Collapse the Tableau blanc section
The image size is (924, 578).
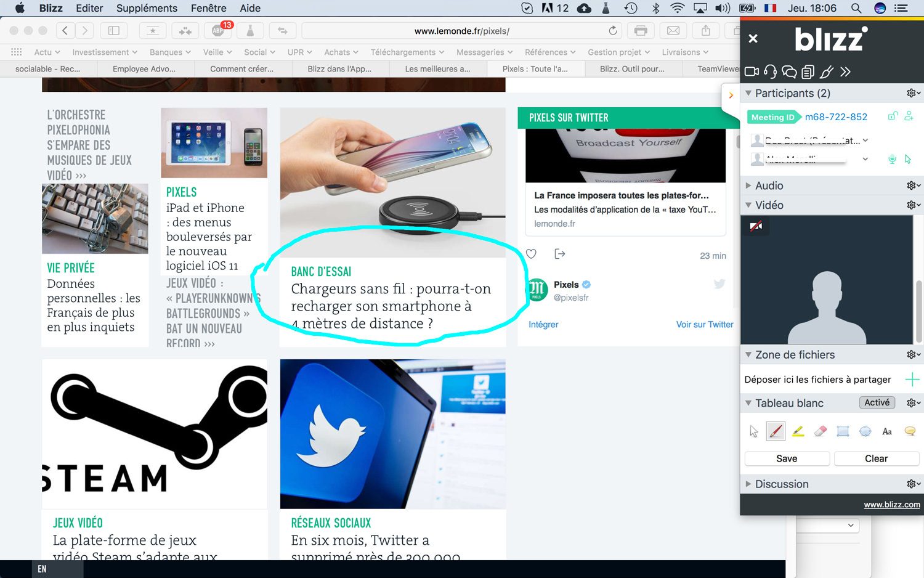(x=748, y=403)
